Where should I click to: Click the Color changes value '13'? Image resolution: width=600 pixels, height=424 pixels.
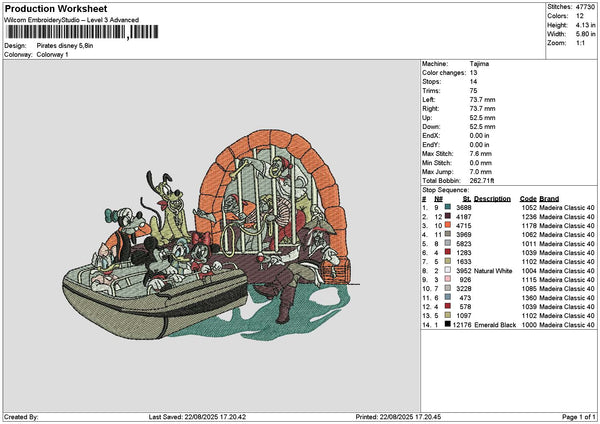(473, 73)
